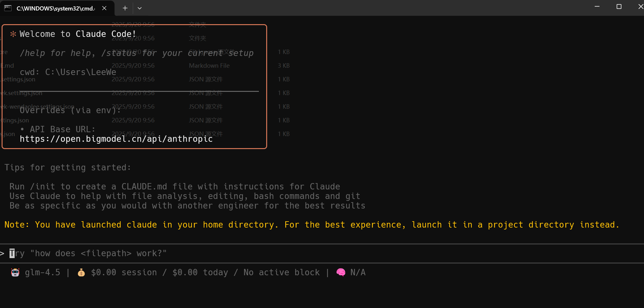Image resolution: width=644 pixels, height=308 pixels.
Task: Click the 'No active block' status text
Action: tap(281, 272)
